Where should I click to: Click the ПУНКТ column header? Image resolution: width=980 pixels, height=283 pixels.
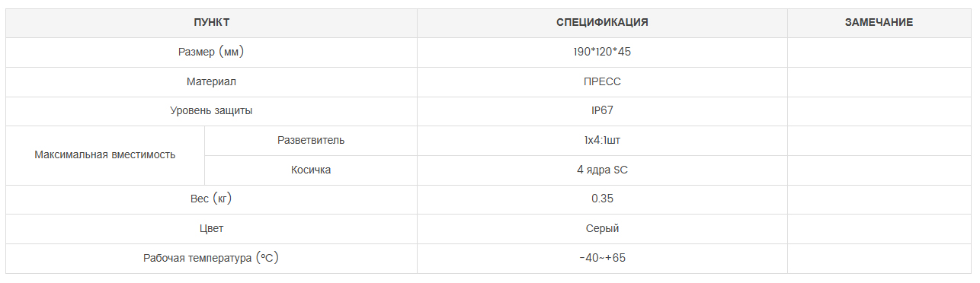pyautogui.click(x=211, y=23)
